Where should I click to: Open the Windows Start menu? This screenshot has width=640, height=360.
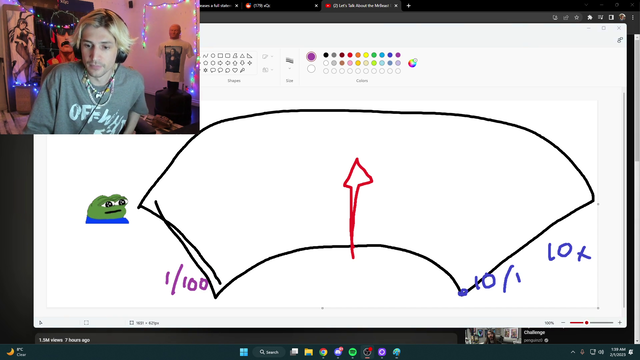(244, 352)
